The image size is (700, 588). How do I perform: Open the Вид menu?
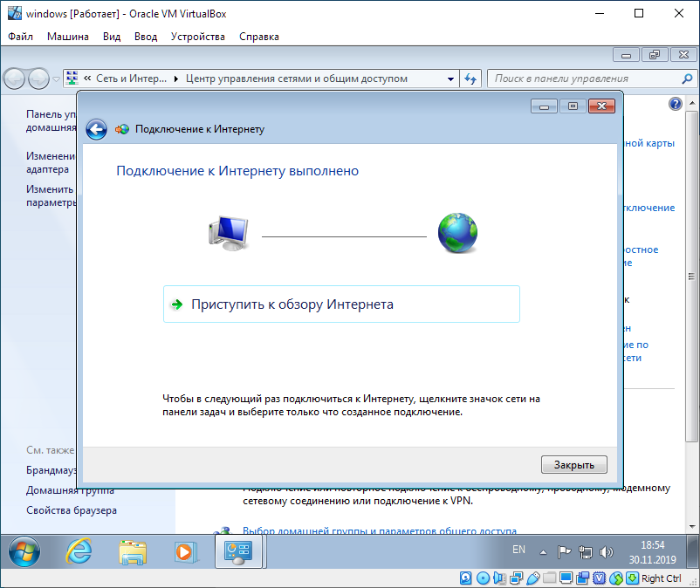pyautogui.click(x=112, y=37)
